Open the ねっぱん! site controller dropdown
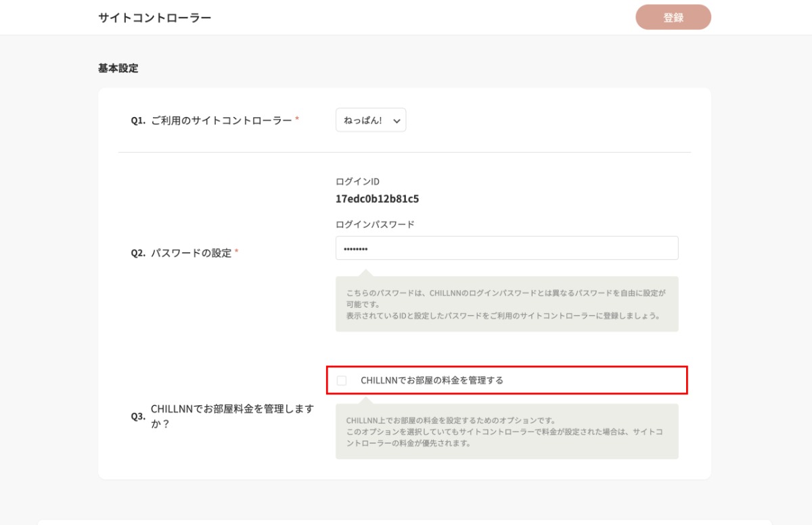Screen dimensions: 812x525 [370, 120]
